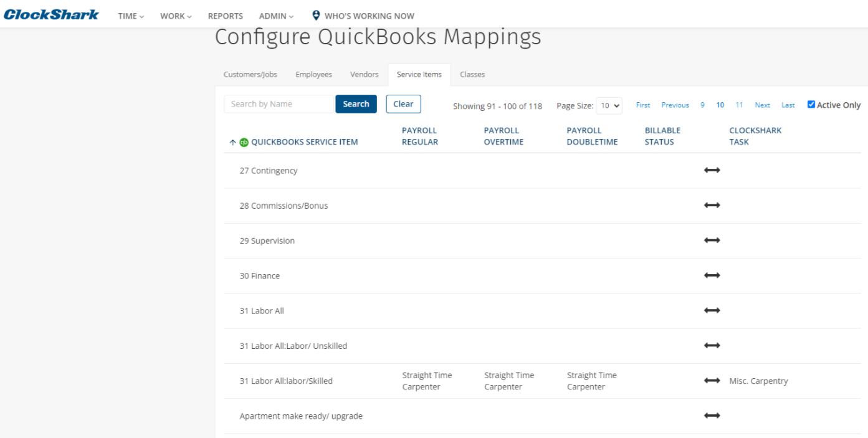Select the Service Items tab
The width and height of the screenshot is (868, 438).
(x=419, y=74)
